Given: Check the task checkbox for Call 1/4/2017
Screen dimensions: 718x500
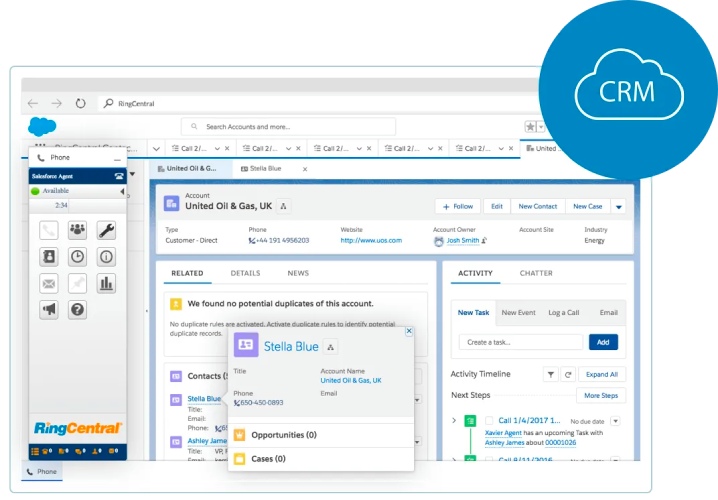Looking at the screenshot, I should pyautogui.click(x=489, y=420).
